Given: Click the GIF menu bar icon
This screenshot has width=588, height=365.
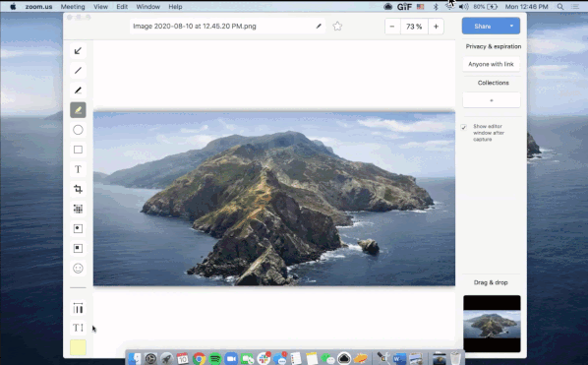Looking at the screenshot, I should [404, 6].
